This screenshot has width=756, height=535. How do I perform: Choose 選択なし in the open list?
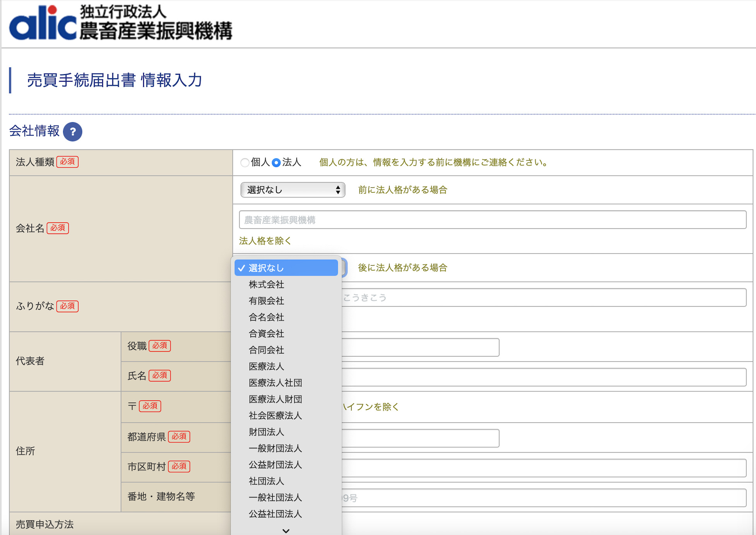tap(286, 268)
